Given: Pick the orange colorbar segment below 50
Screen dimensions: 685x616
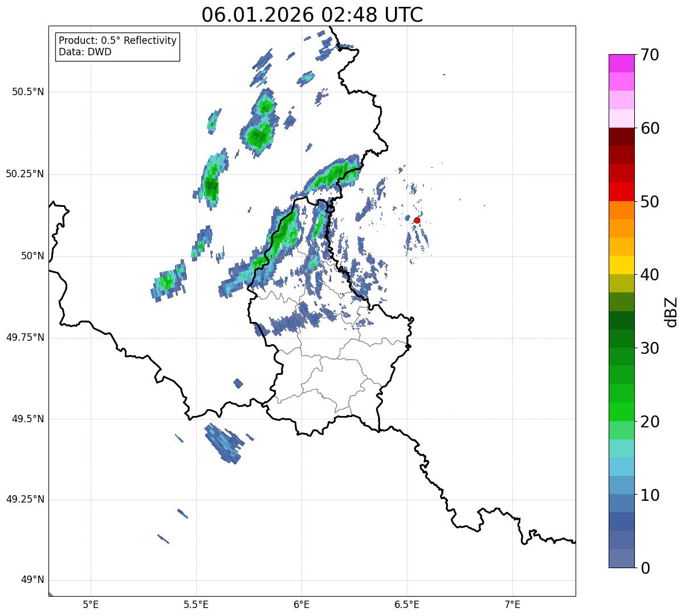Looking at the screenshot, I should point(621,210).
